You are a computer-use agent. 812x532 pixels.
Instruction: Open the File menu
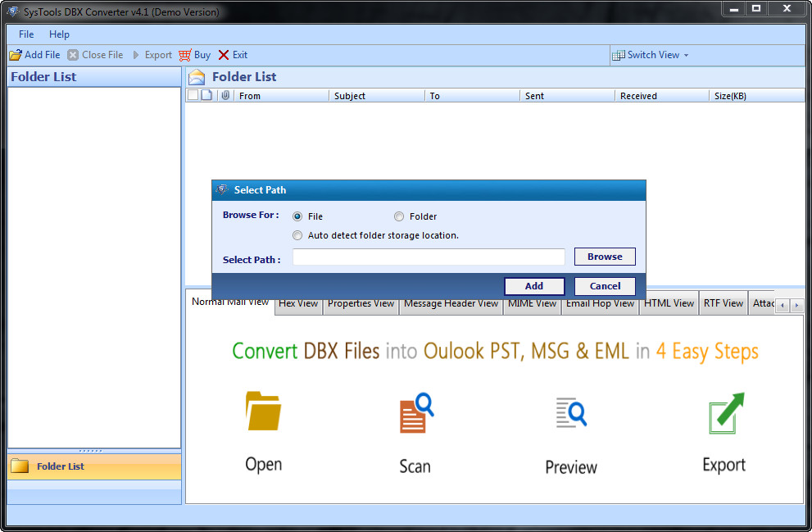26,34
